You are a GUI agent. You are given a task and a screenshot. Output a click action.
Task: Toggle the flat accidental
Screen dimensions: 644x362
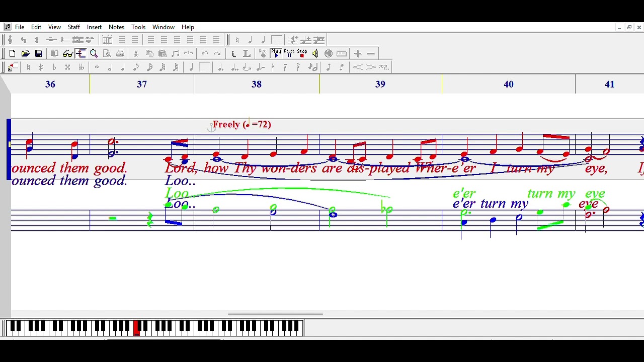point(54,67)
